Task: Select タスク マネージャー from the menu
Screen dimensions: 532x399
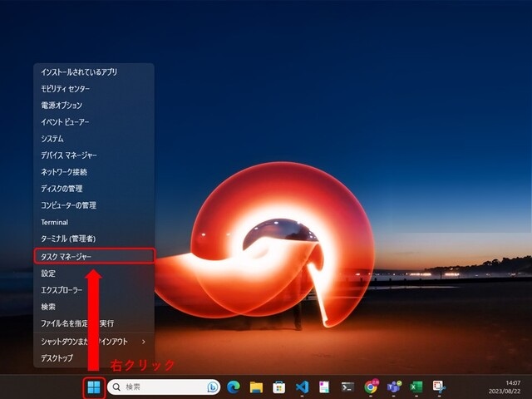Action: coord(94,257)
